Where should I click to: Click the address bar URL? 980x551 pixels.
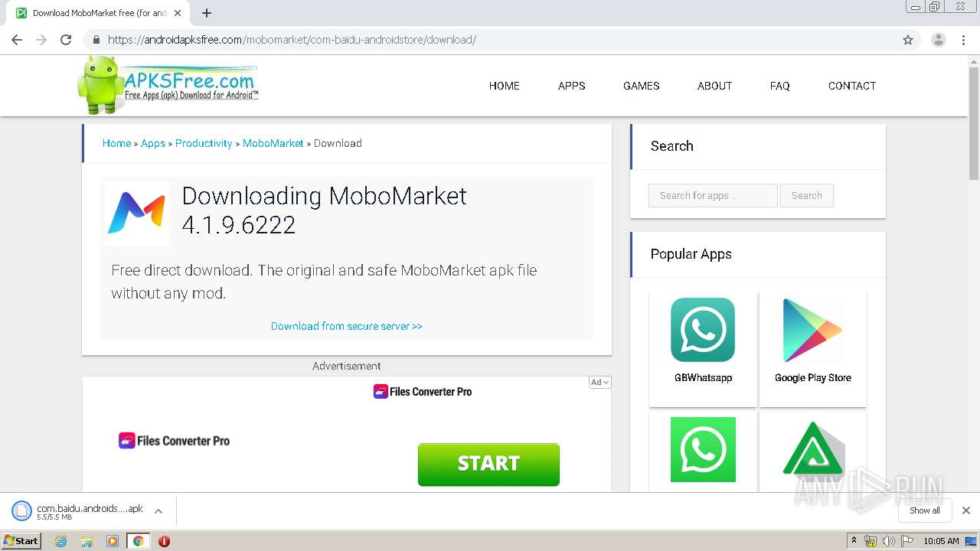click(292, 40)
